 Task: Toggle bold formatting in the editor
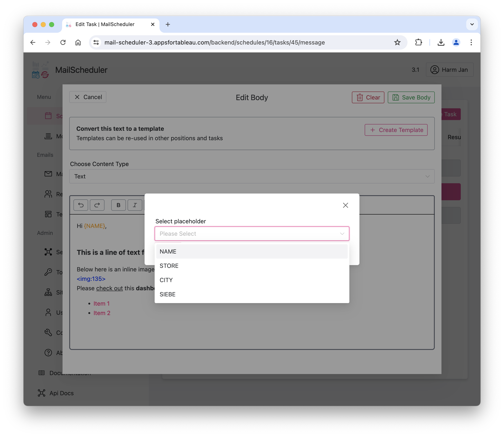point(118,205)
